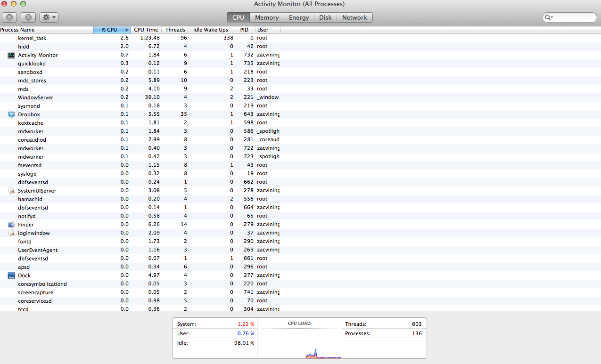Click the User percentage value 0.76 %
This screenshot has width=601, height=364.
245,334
